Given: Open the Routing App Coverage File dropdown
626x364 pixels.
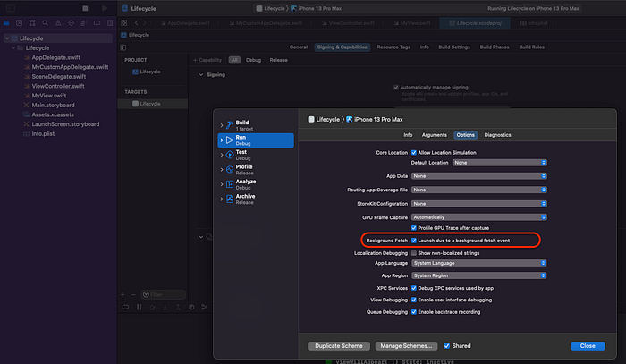Looking at the screenshot, I should coord(479,190).
